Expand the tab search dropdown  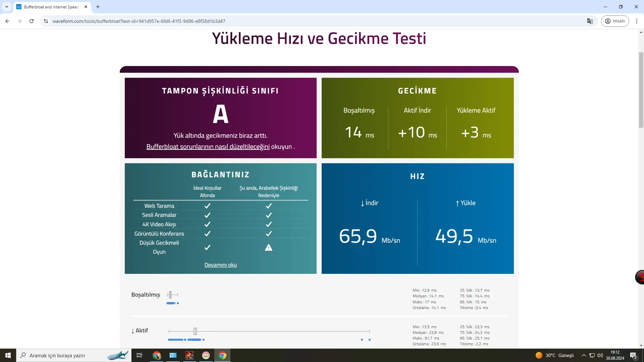pyautogui.click(x=7, y=7)
